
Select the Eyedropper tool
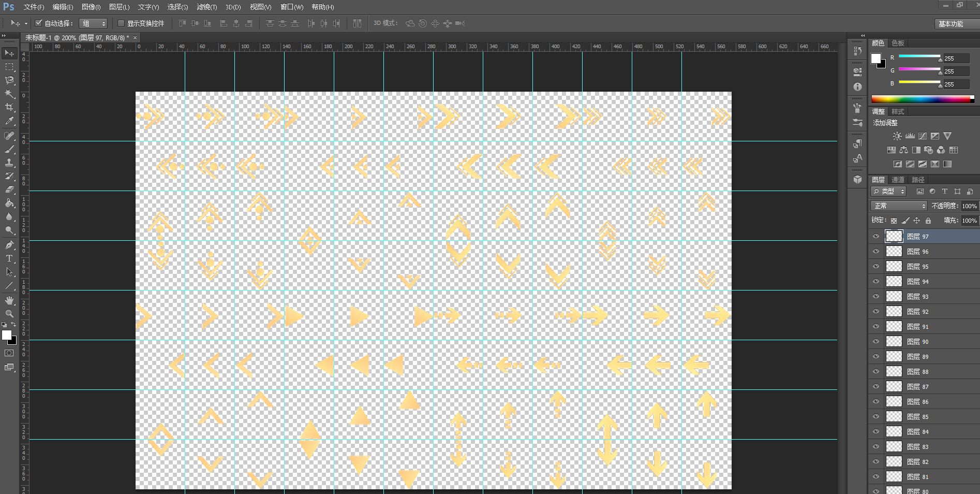point(9,121)
